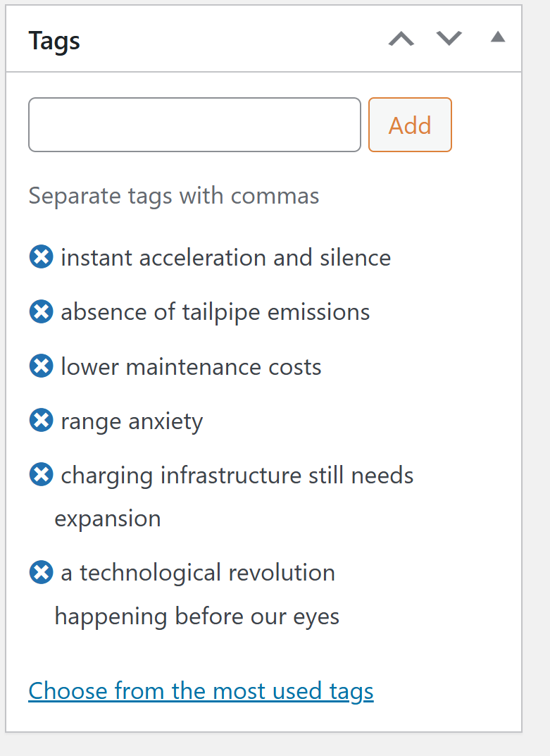
Task: Move Tags panel down
Action: pos(449,38)
